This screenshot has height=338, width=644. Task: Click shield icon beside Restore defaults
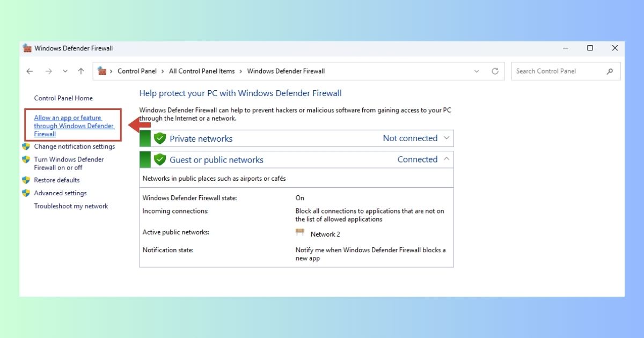(26, 180)
